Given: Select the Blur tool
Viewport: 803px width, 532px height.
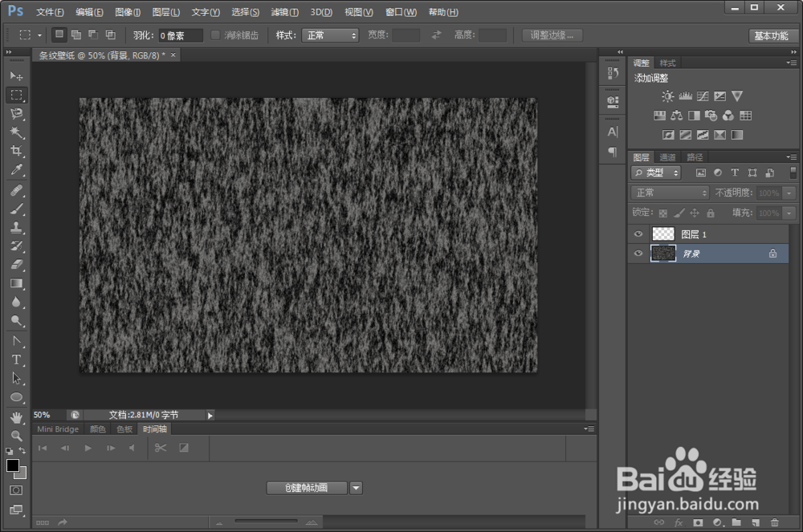Looking at the screenshot, I should pos(16,302).
